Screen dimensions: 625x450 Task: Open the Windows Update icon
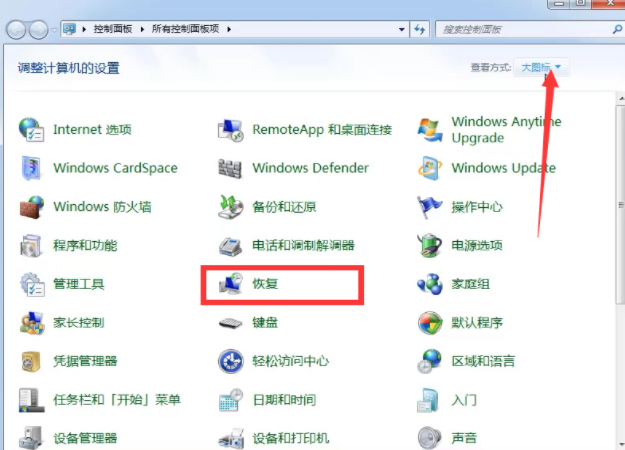(x=430, y=168)
